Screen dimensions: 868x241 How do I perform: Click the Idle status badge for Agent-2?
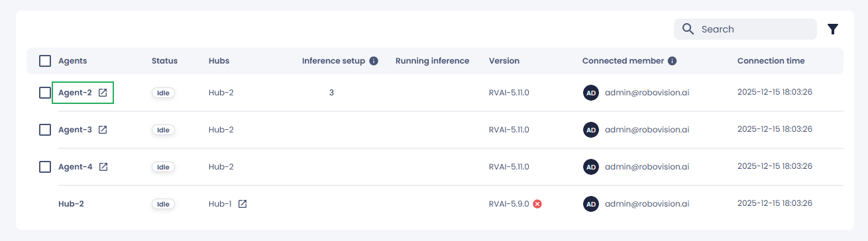click(x=163, y=93)
